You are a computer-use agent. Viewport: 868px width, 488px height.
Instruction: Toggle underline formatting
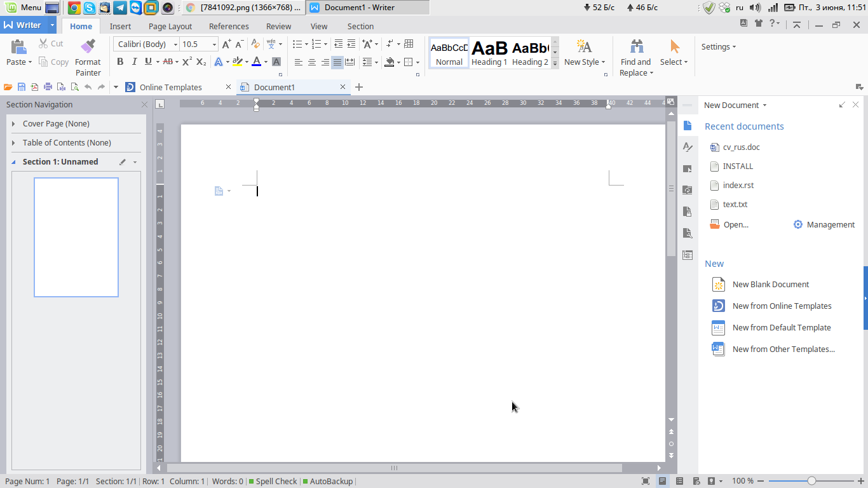(148, 62)
